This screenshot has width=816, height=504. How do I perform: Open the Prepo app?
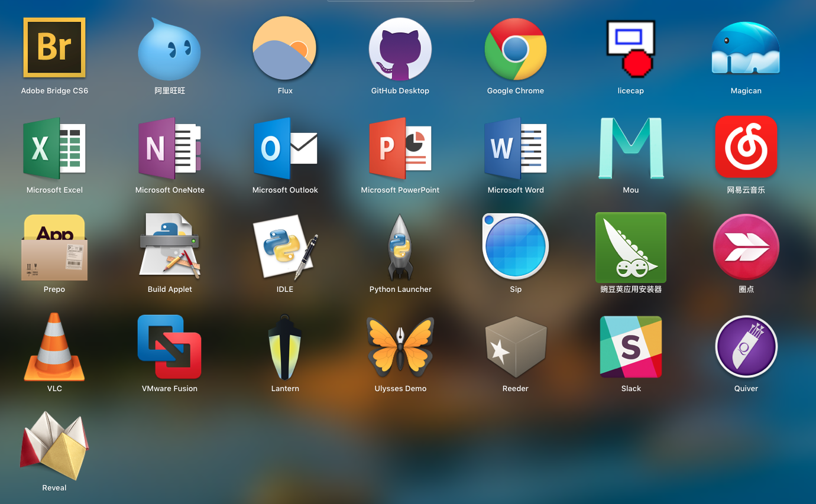[54, 247]
